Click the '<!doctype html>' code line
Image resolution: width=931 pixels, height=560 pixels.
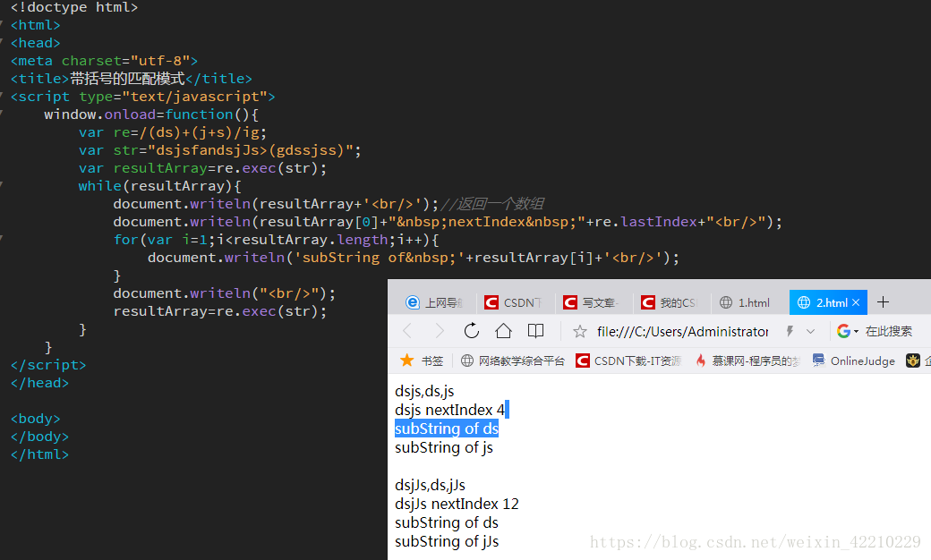(74, 8)
